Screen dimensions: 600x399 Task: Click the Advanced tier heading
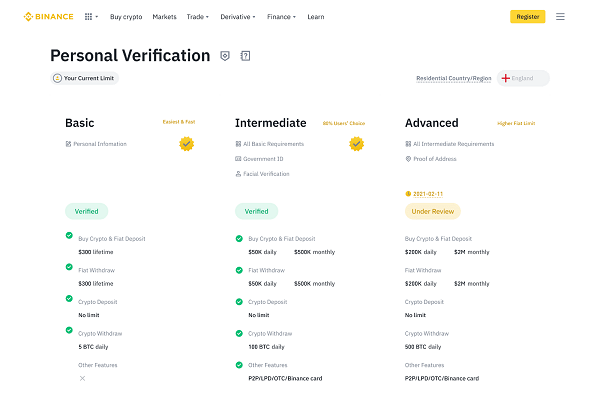pyautogui.click(x=432, y=123)
